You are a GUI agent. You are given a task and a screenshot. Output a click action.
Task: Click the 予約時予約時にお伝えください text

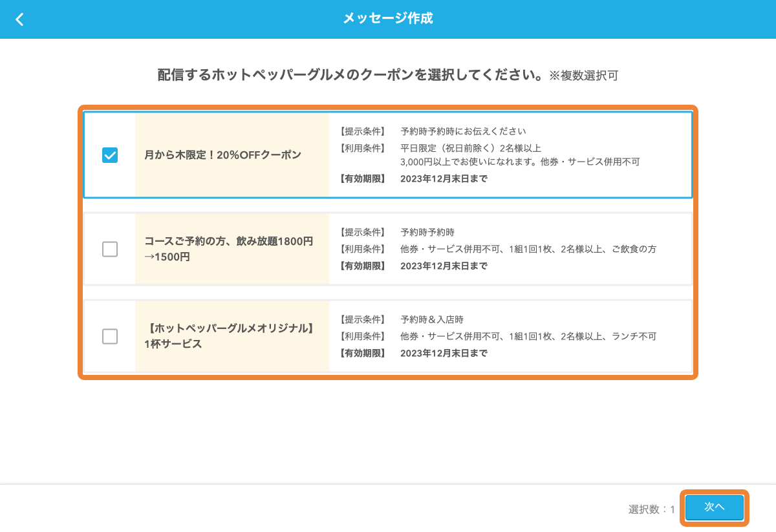click(463, 131)
